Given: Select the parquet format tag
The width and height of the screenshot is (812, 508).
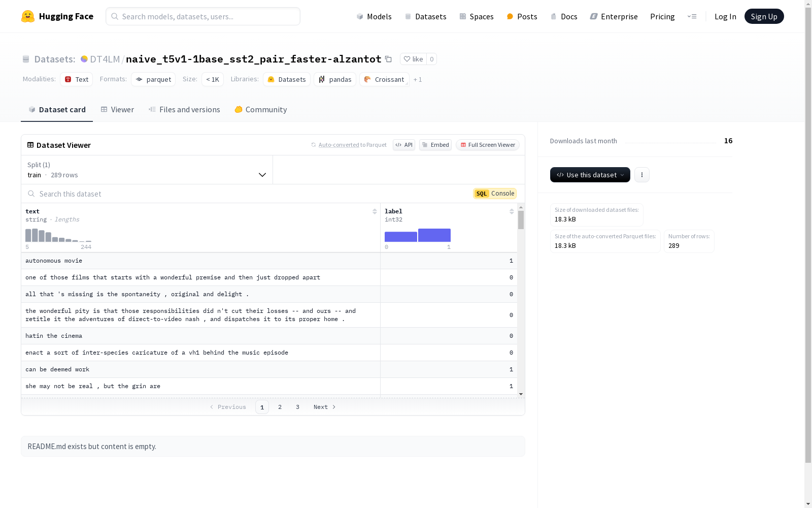Looking at the screenshot, I should 153,79.
